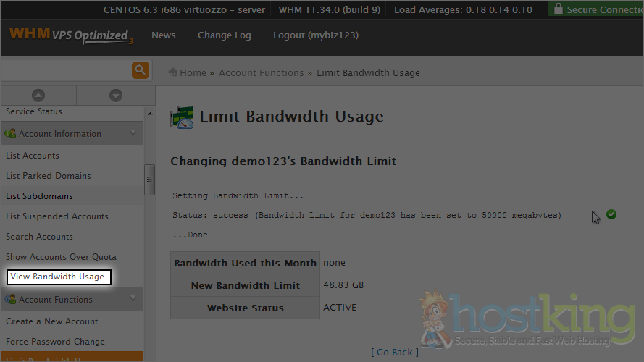Open the Change Log menu item
The image size is (644, 362).
point(225,35)
